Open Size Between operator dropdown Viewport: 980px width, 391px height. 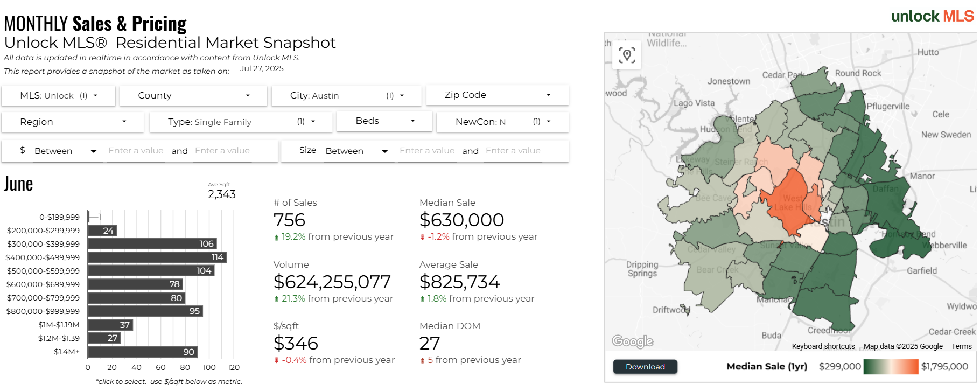point(356,151)
